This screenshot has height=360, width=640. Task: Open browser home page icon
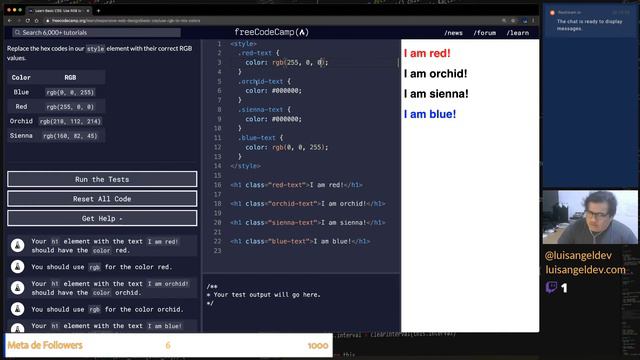pos(36,20)
